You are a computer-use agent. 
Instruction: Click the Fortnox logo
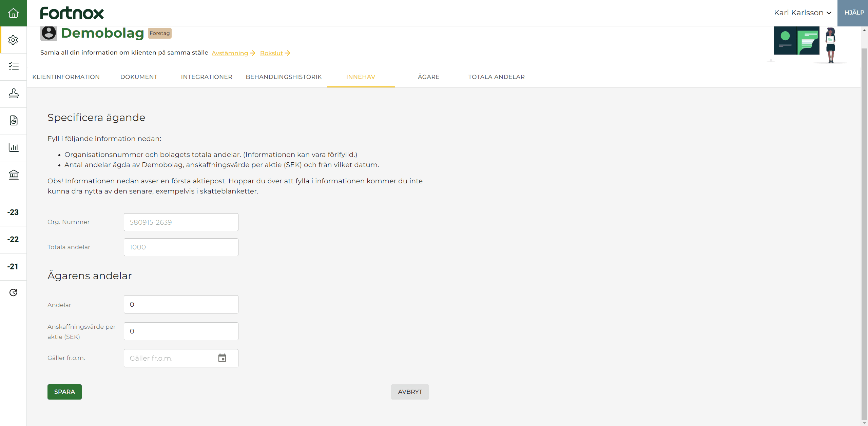coord(72,13)
